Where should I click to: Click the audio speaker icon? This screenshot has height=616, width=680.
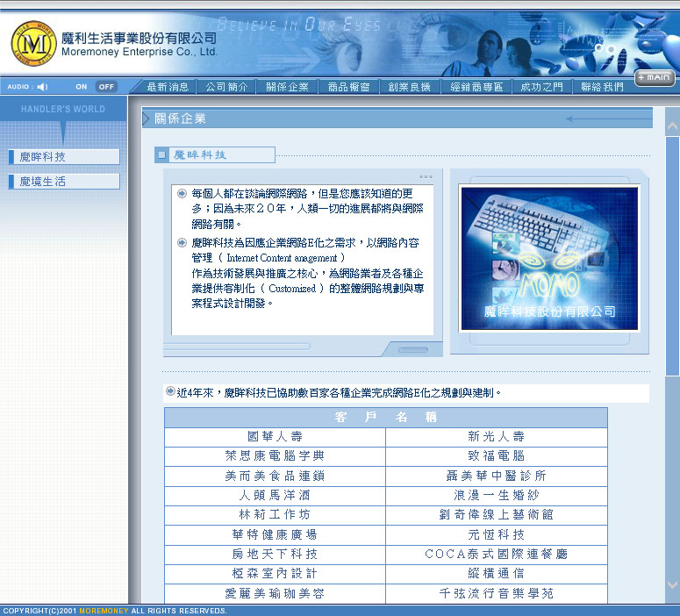[42, 87]
